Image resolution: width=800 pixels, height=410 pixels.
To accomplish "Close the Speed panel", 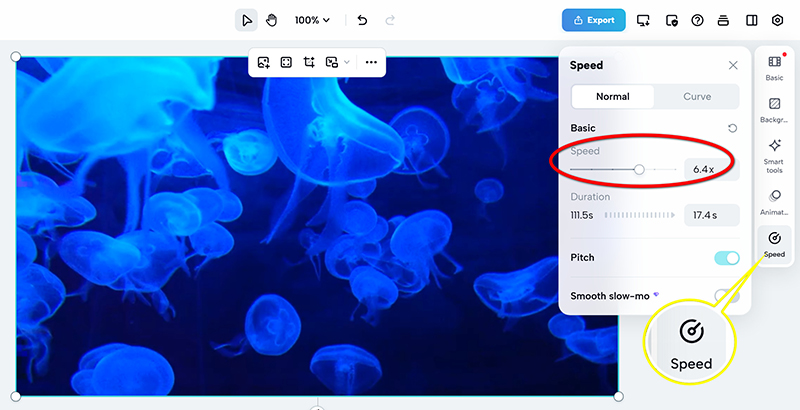I will click(733, 65).
